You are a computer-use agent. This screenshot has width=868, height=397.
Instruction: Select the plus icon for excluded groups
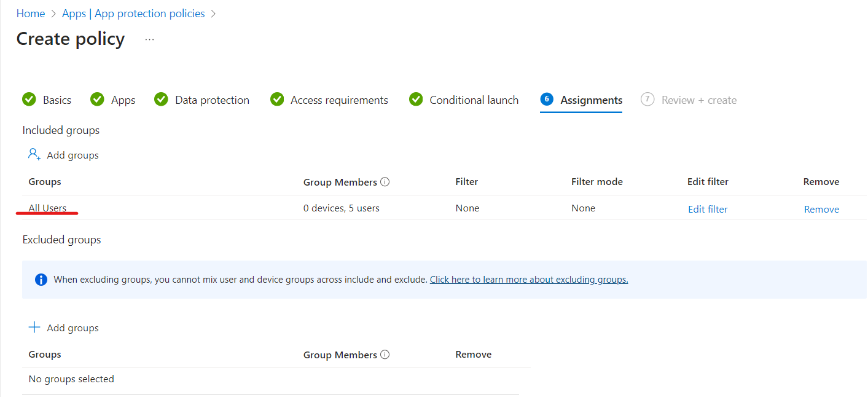pyautogui.click(x=34, y=328)
